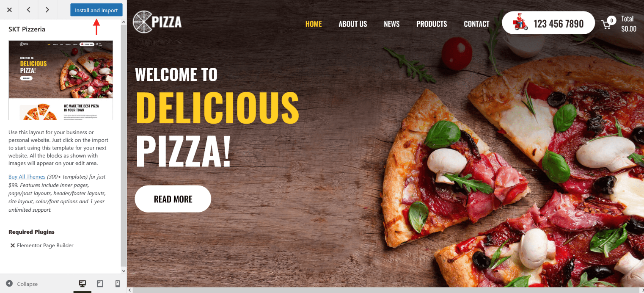Select HOME in navigation menu
The height and width of the screenshot is (293, 644).
tap(314, 24)
